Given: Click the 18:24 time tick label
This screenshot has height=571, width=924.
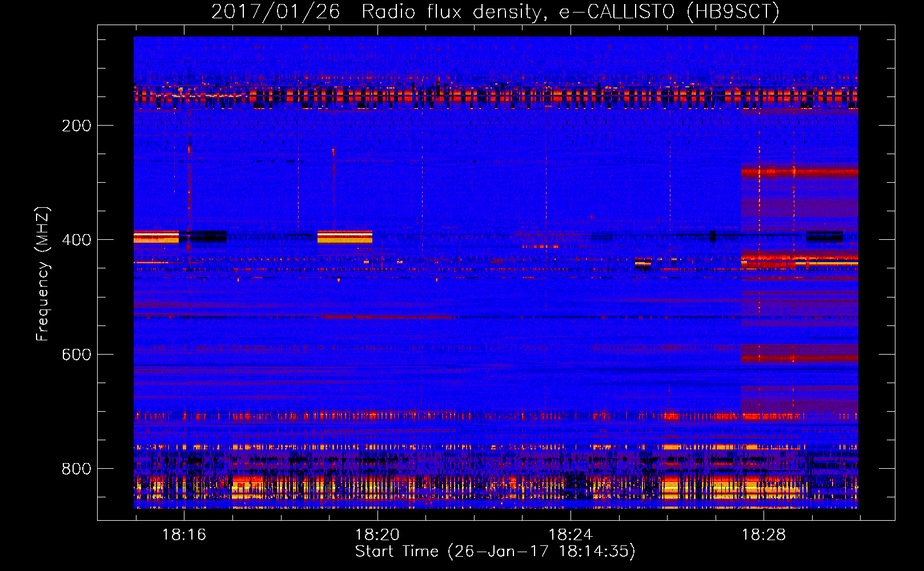Looking at the screenshot, I should [x=570, y=534].
